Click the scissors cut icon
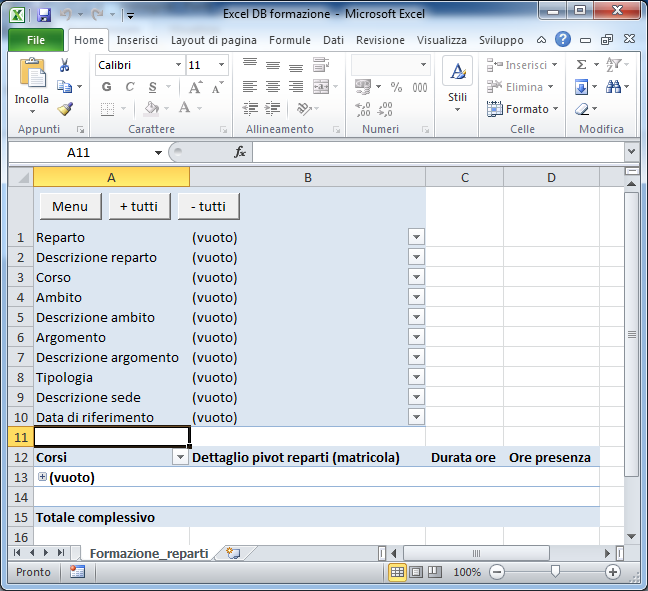The image size is (648, 591). click(x=65, y=65)
